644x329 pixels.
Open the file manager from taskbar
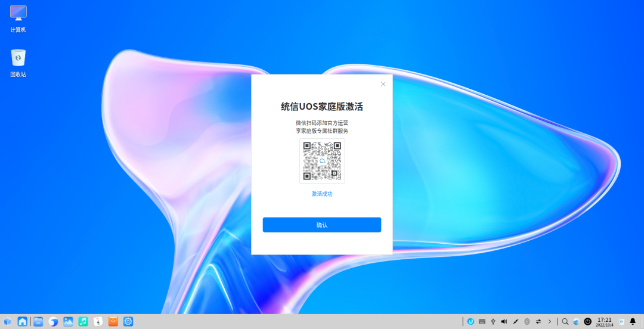click(38, 322)
